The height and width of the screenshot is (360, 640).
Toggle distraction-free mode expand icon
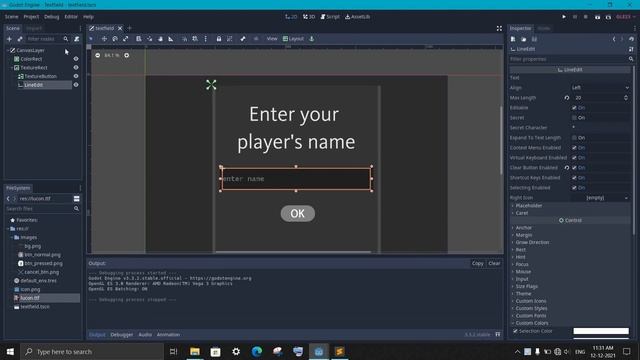pos(499,28)
